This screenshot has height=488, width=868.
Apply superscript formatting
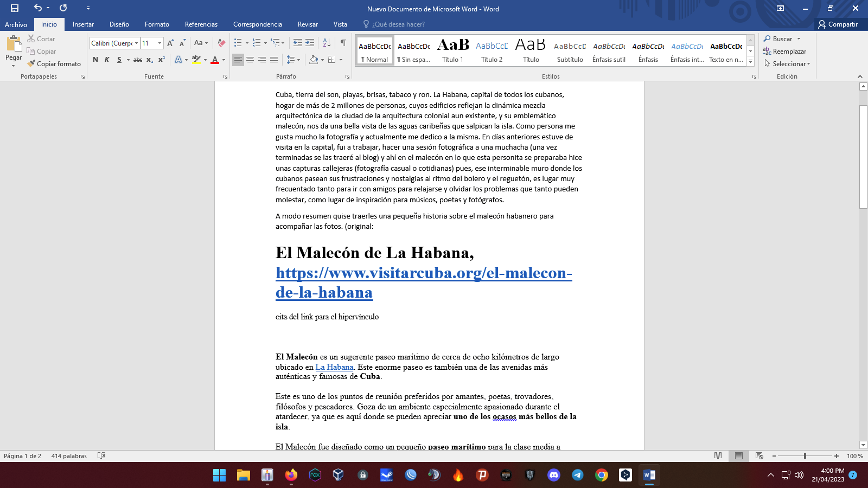tap(162, 60)
